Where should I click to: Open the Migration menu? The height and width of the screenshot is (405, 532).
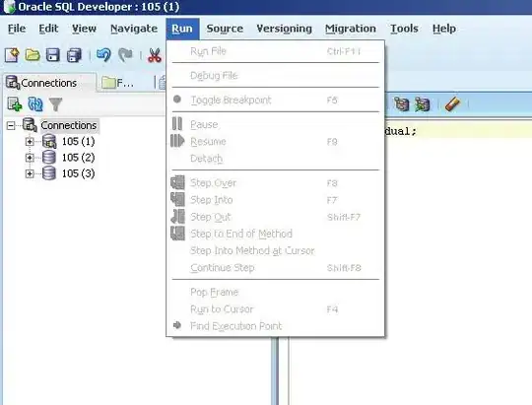351,29
